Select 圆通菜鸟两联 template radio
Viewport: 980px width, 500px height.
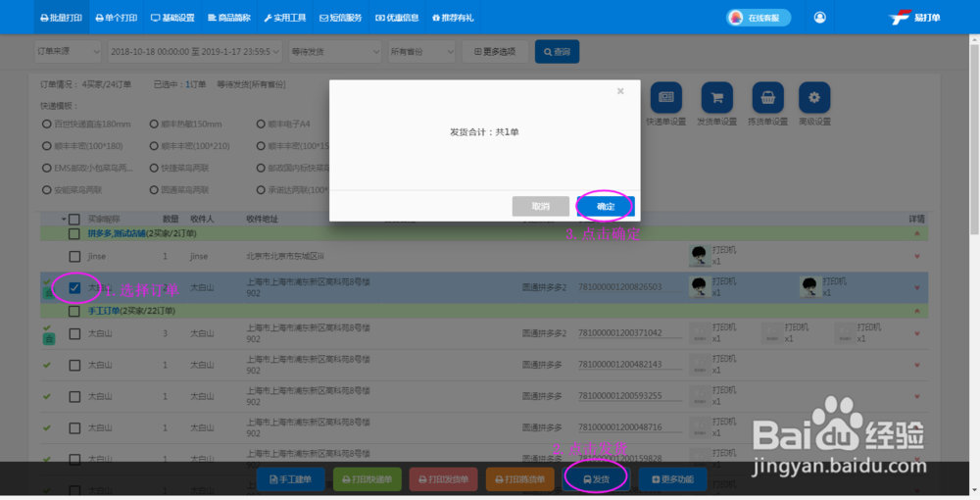(x=154, y=189)
